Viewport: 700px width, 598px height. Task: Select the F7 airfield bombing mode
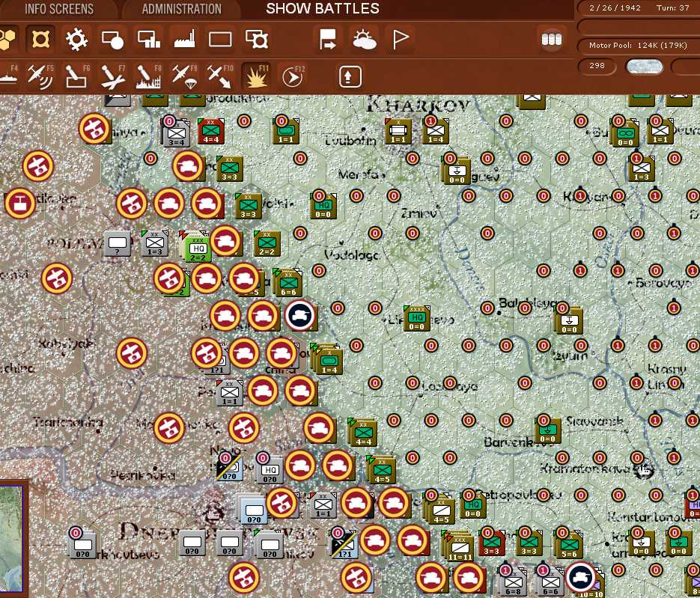(112, 76)
